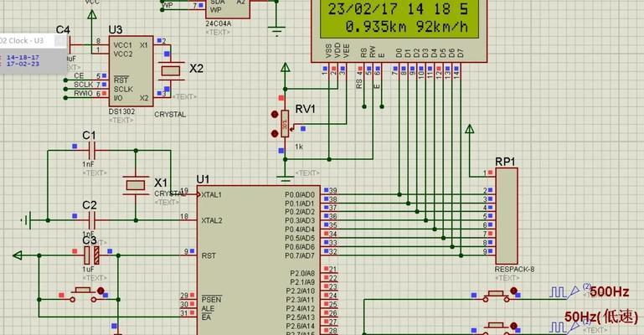644x335 pixels.
Task: Click the RST pin label on U1
Action: 209,255
